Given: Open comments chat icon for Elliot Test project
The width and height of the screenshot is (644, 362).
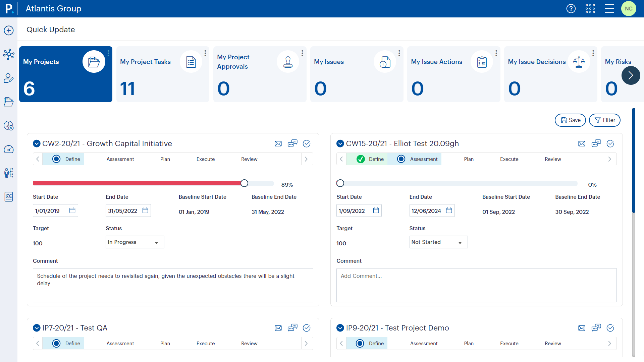Looking at the screenshot, I should pos(596,143).
